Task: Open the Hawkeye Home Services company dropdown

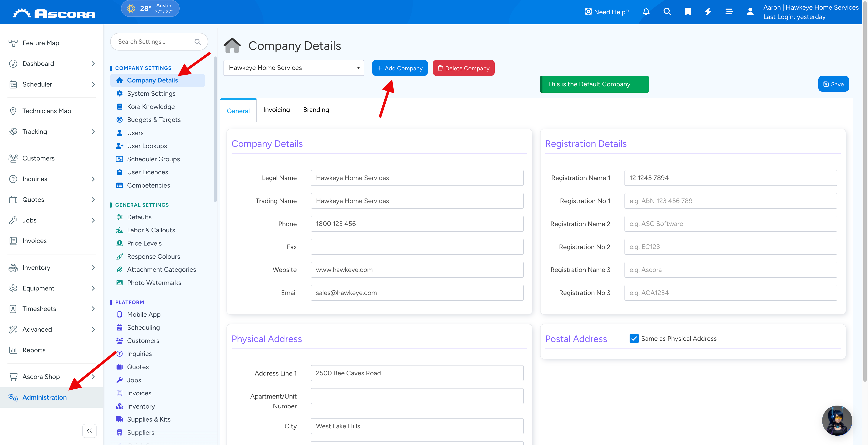Action: coord(294,68)
